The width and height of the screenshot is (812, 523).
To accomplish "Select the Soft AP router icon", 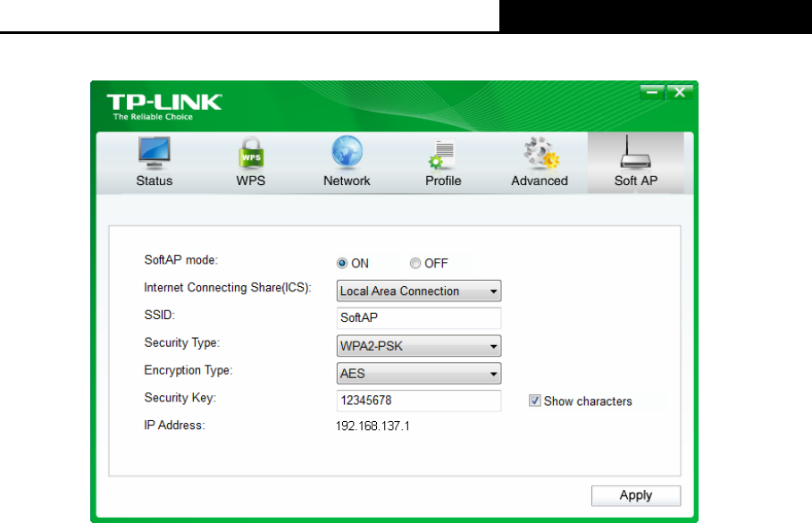I will point(635,153).
